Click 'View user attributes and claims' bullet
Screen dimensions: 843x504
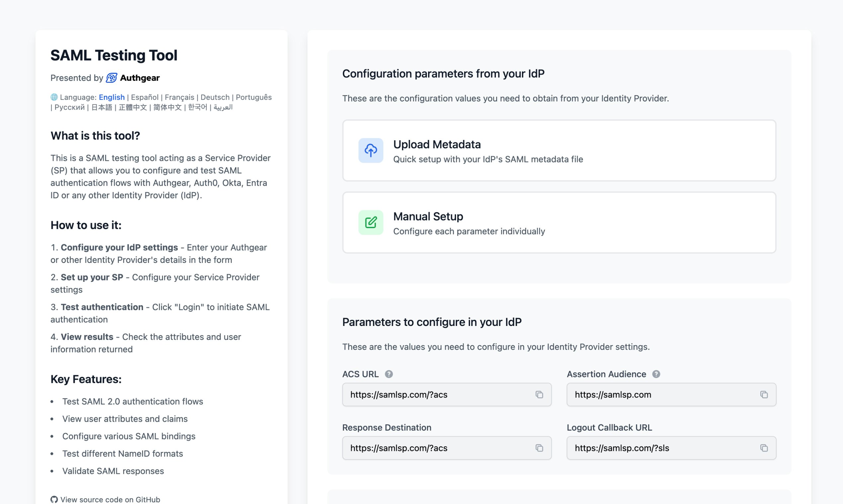point(125,418)
